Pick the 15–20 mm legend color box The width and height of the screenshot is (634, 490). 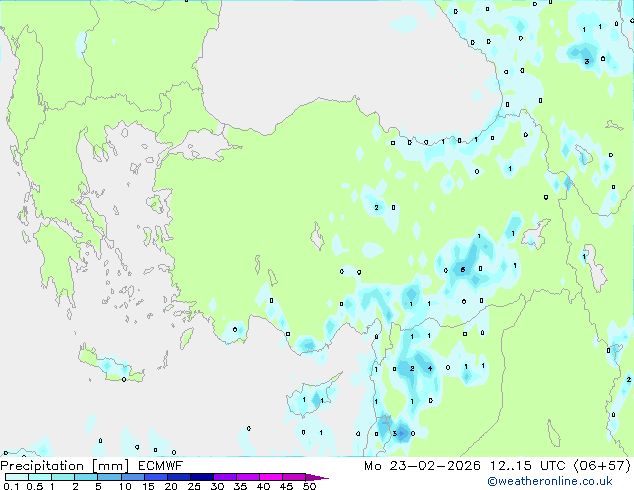coord(156,477)
